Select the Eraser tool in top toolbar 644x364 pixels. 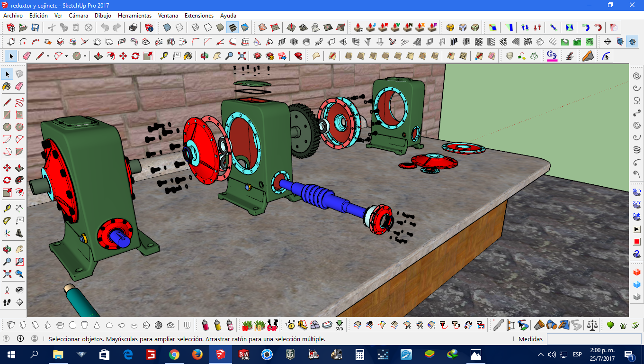[27, 56]
